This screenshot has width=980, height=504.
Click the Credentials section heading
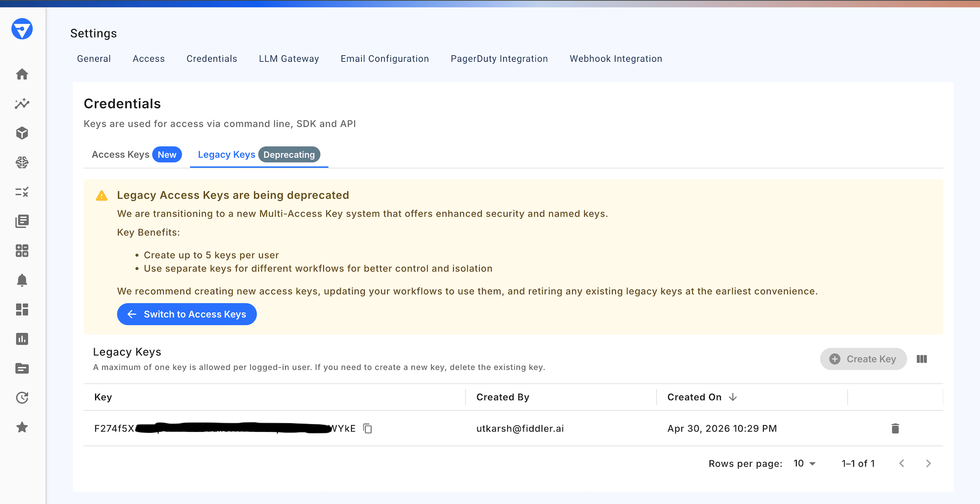click(122, 104)
